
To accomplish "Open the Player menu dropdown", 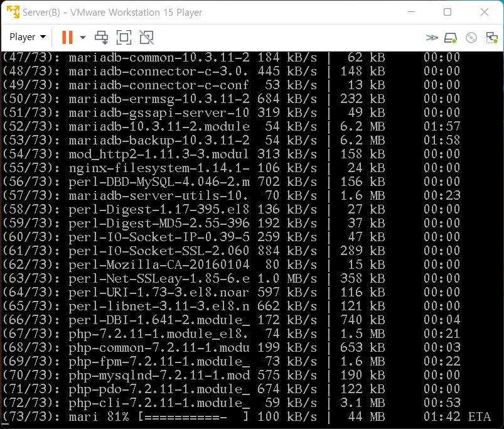I will pyautogui.click(x=28, y=37).
